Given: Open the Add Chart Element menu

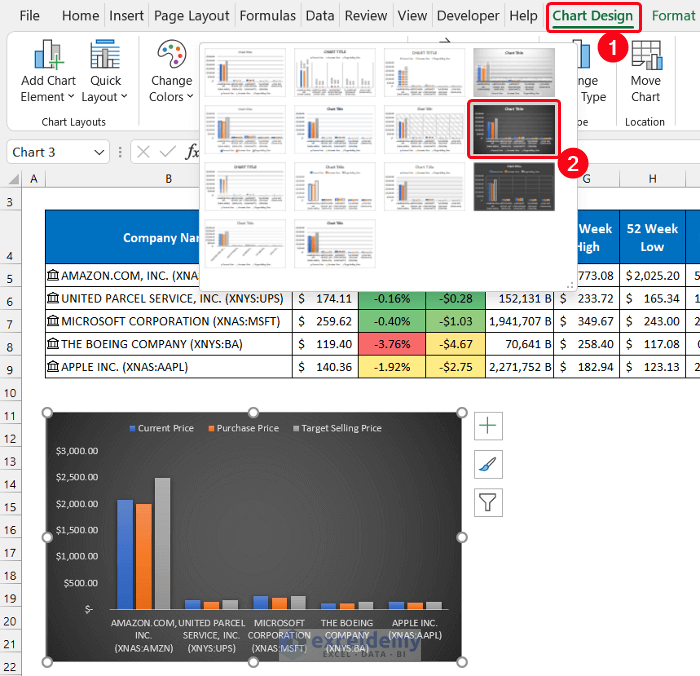Looking at the screenshot, I should (x=48, y=71).
